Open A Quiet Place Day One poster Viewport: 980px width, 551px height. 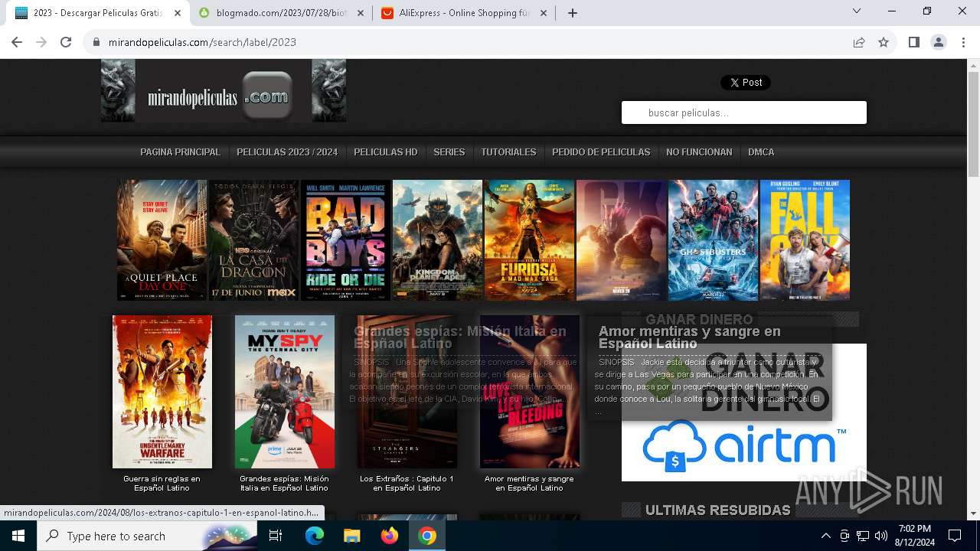pyautogui.click(x=162, y=240)
